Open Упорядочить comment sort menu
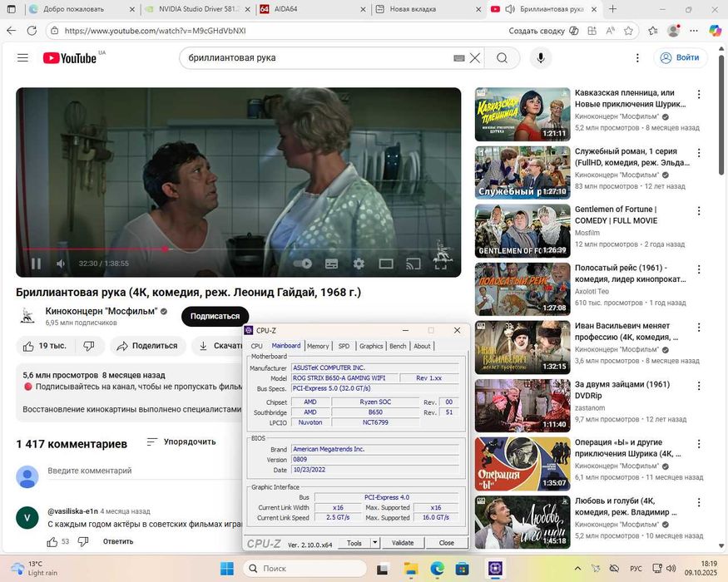The width and height of the screenshot is (728, 582). [181, 441]
